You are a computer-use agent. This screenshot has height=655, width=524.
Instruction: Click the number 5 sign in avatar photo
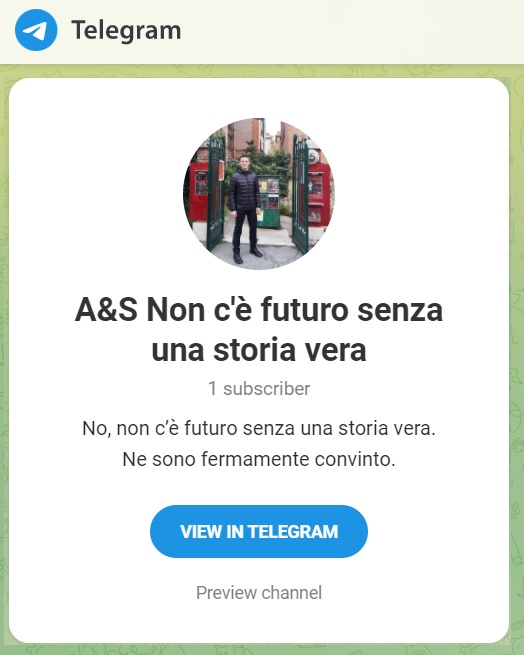coord(313,157)
